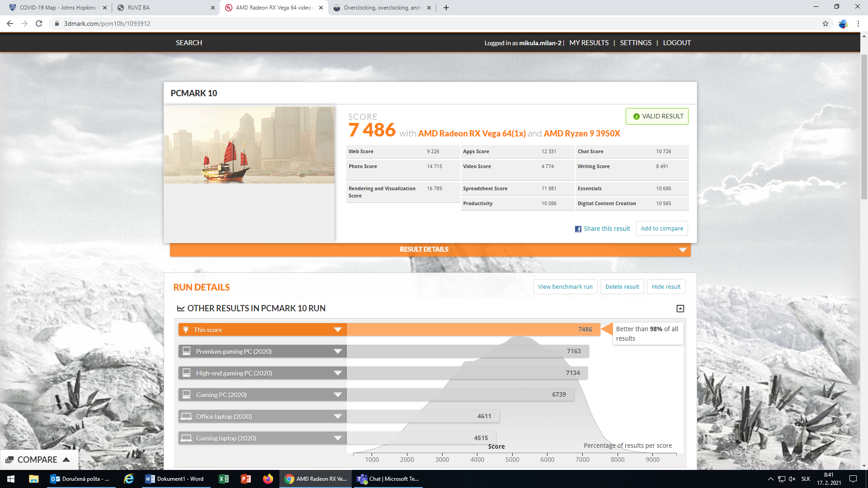The image size is (868, 488).
Task: Click the 4611 Office laptop bar
Action: [423, 416]
